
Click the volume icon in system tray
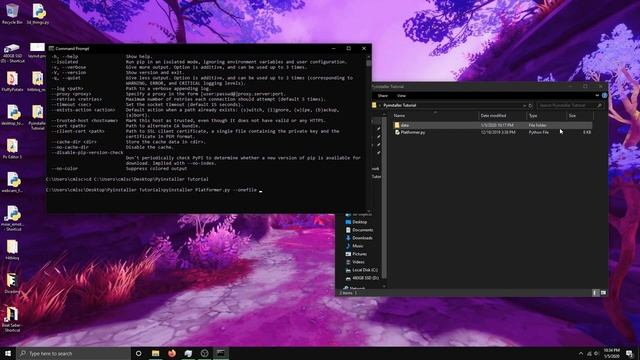pos(596,353)
